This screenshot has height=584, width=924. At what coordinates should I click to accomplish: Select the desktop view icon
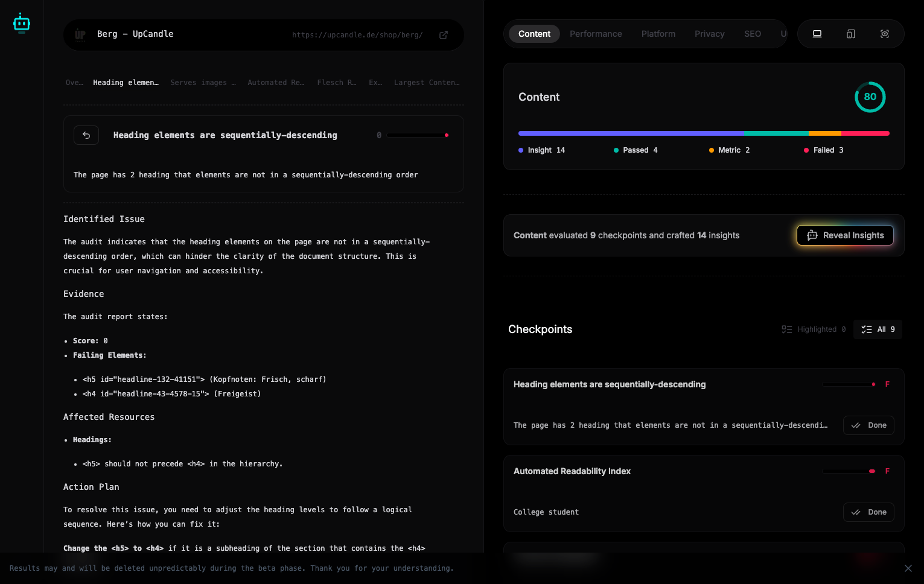point(817,34)
